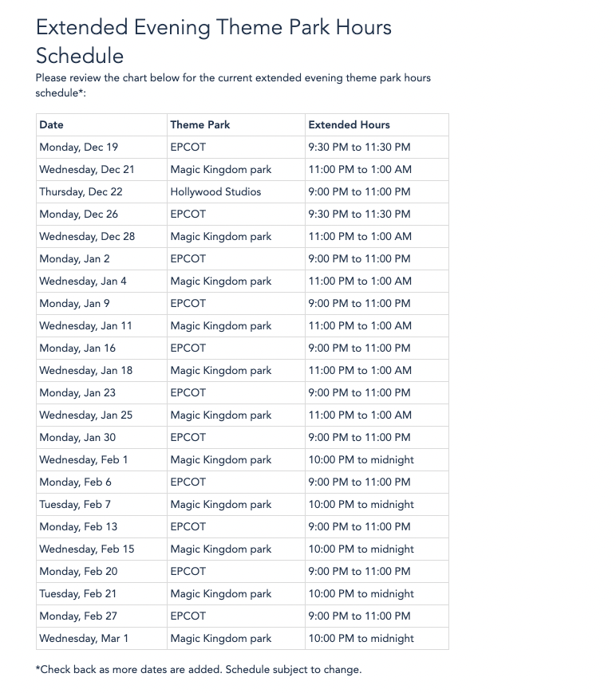Select the Monday, Jan 2 date cell
The height and width of the screenshot is (693, 616).
tap(75, 259)
